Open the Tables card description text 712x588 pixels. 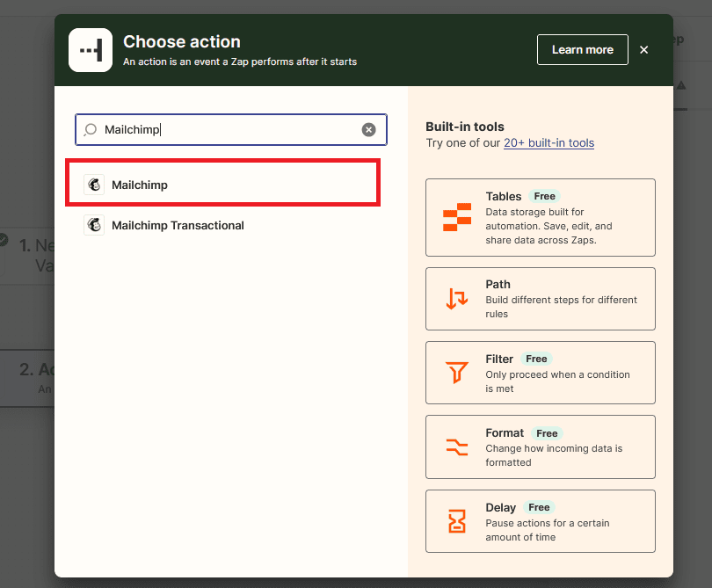pos(549,226)
